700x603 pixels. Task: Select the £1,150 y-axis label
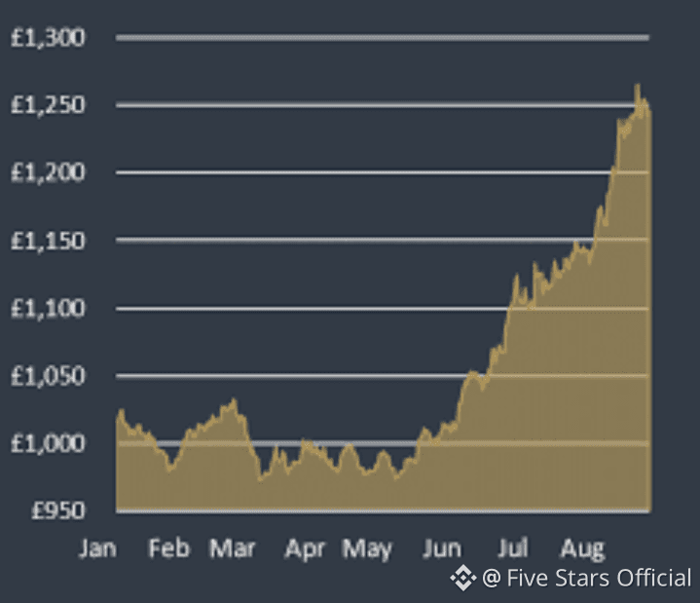(x=48, y=241)
